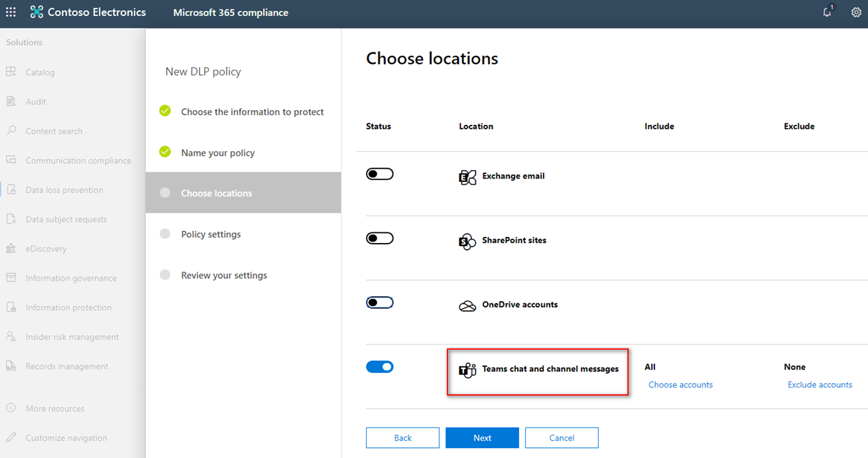868x458 pixels.
Task: Click the Include column header
Action: tap(659, 126)
